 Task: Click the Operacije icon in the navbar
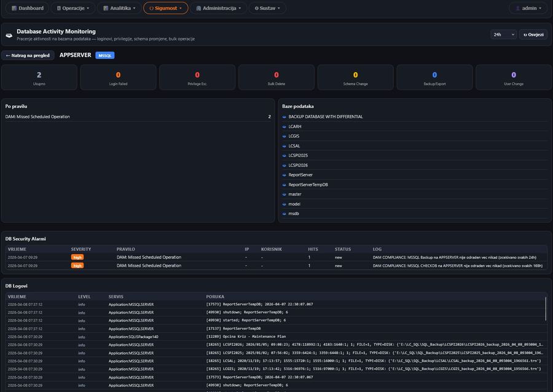pyautogui.click(x=59, y=8)
